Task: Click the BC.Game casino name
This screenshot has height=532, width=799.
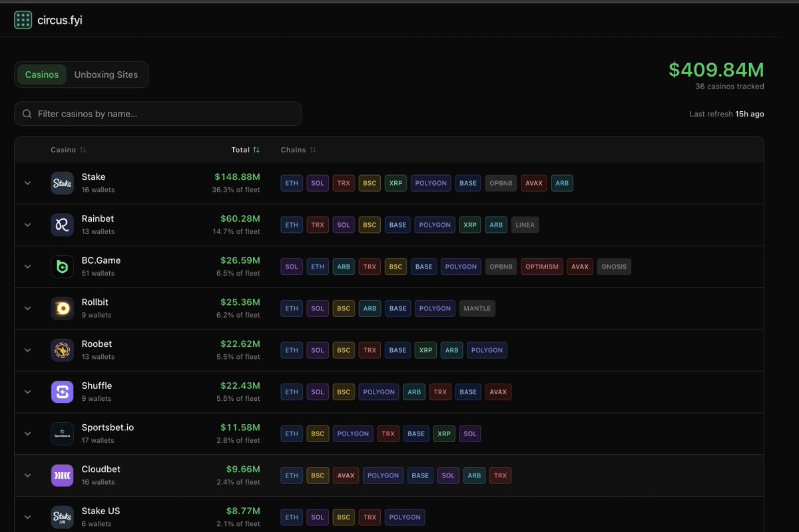Action: (101, 260)
